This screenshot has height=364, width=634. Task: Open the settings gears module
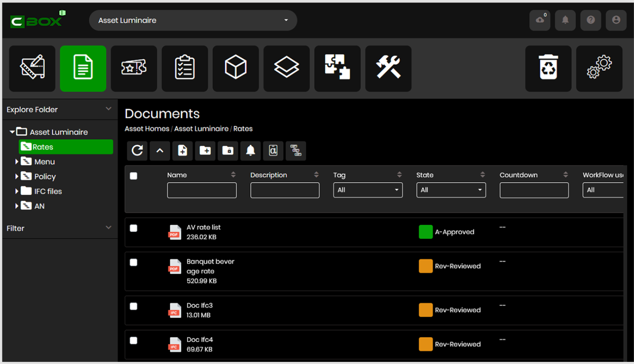pyautogui.click(x=599, y=69)
